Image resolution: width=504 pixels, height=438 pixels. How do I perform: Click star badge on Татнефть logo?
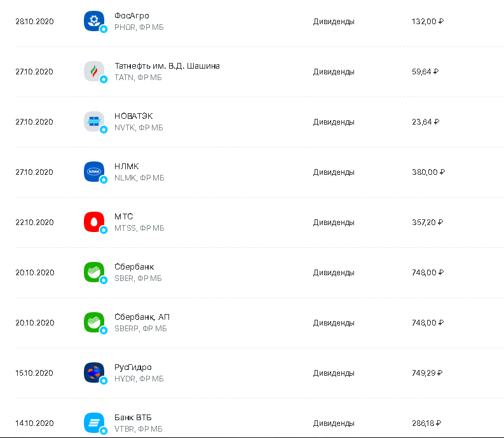pyautogui.click(x=104, y=79)
